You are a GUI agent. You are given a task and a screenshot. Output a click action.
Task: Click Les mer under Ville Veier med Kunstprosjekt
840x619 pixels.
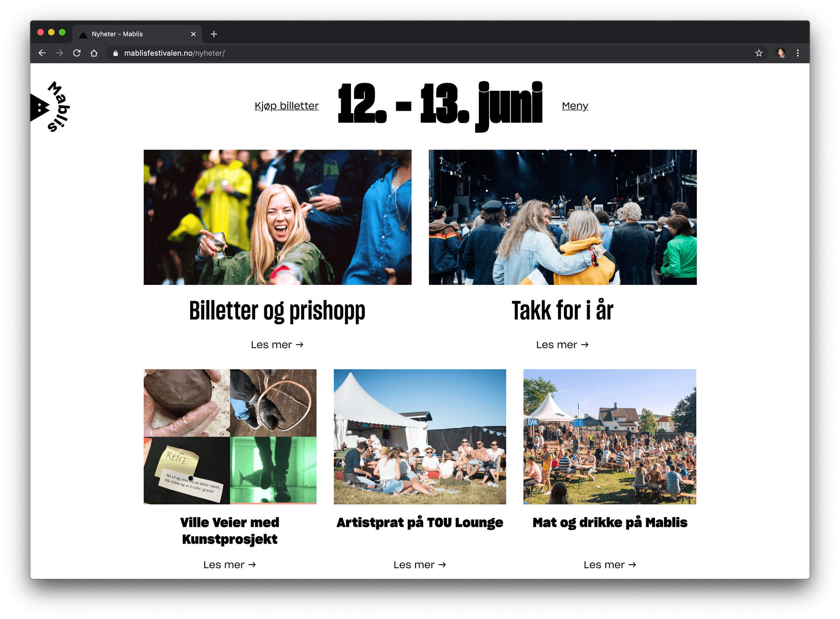tap(230, 565)
